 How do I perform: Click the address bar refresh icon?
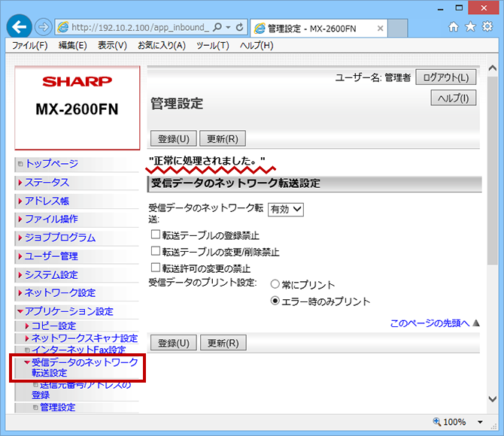[x=240, y=28]
